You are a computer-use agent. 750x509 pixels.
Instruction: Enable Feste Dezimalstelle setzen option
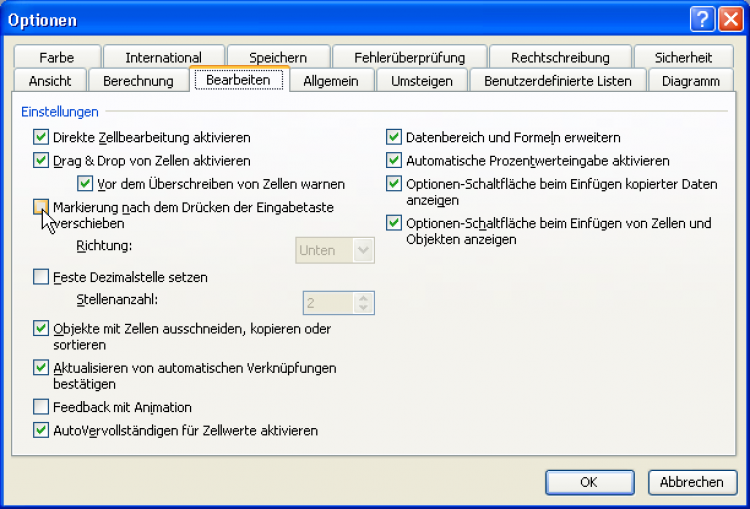[x=41, y=277]
